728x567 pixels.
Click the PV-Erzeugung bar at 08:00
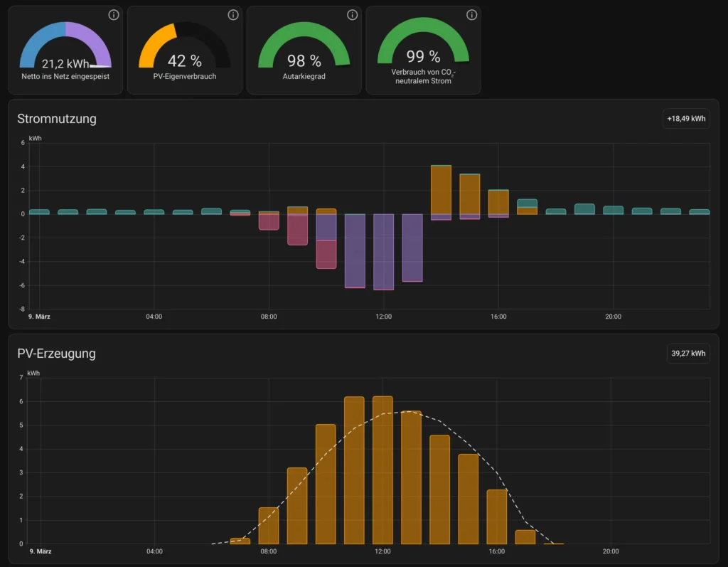point(269,525)
